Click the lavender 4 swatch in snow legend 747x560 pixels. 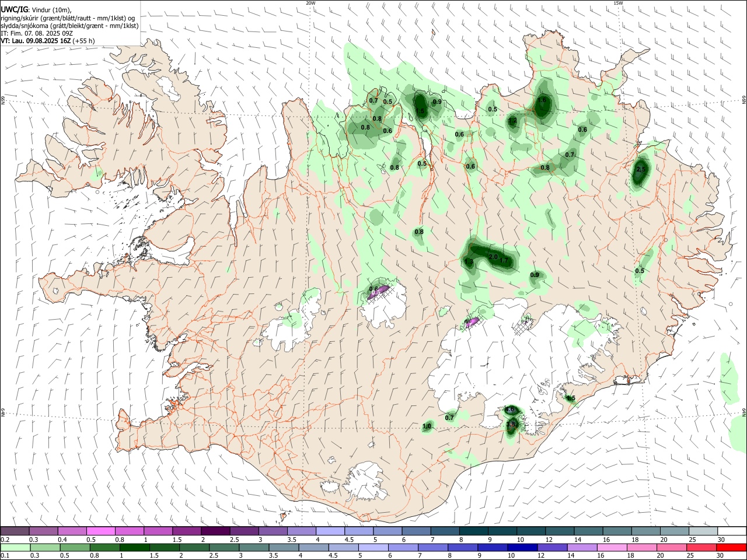(x=330, y=531)
